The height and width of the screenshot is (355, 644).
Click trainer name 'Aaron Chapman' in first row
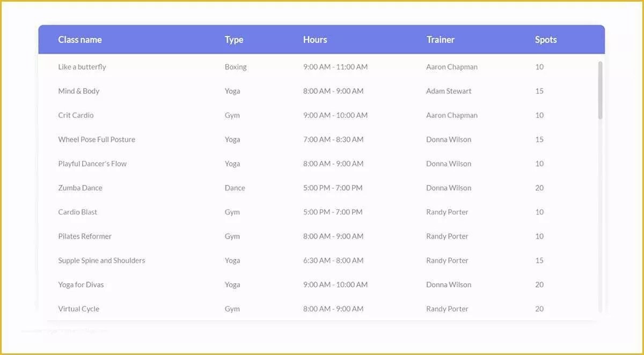click(451, 66)
